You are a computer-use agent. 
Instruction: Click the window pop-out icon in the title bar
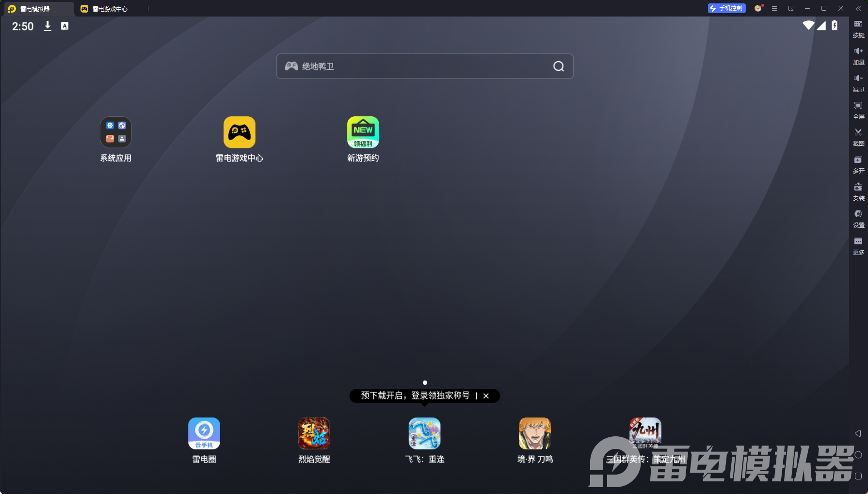(x=791, y=8)
